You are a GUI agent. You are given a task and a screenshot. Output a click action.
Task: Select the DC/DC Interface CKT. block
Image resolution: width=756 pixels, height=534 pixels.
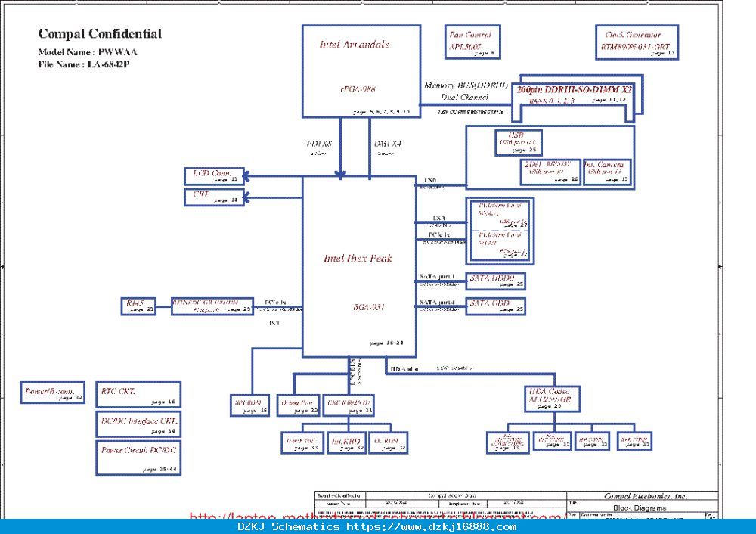(x=138, y=424)
